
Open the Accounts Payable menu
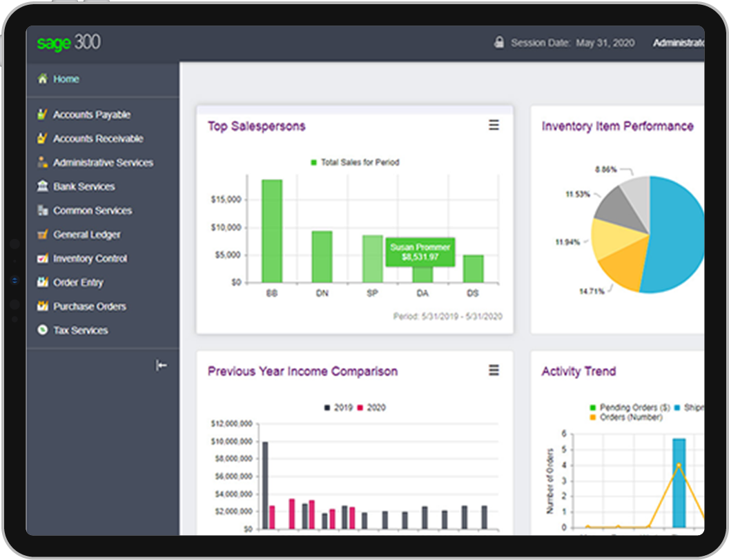click(92, 115)
